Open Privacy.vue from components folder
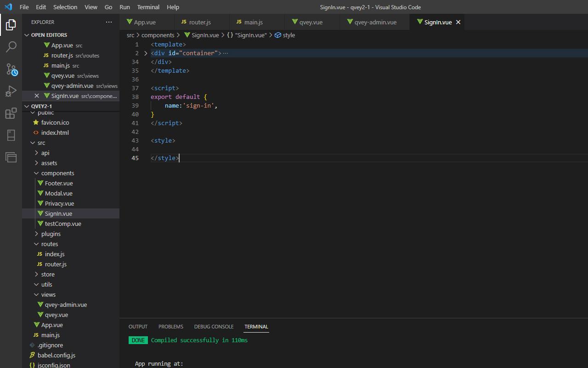 pos(71,203)
